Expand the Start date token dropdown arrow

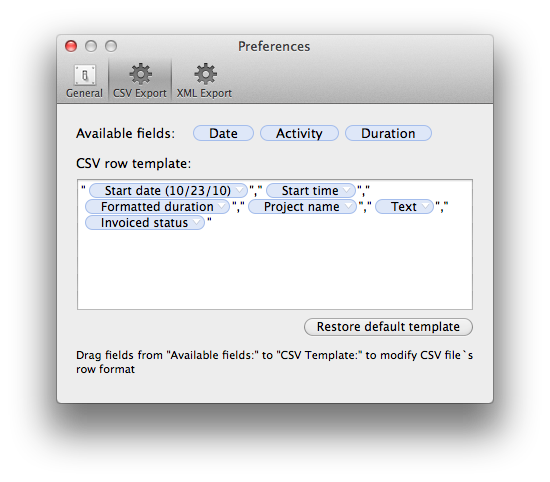(240, 190)
